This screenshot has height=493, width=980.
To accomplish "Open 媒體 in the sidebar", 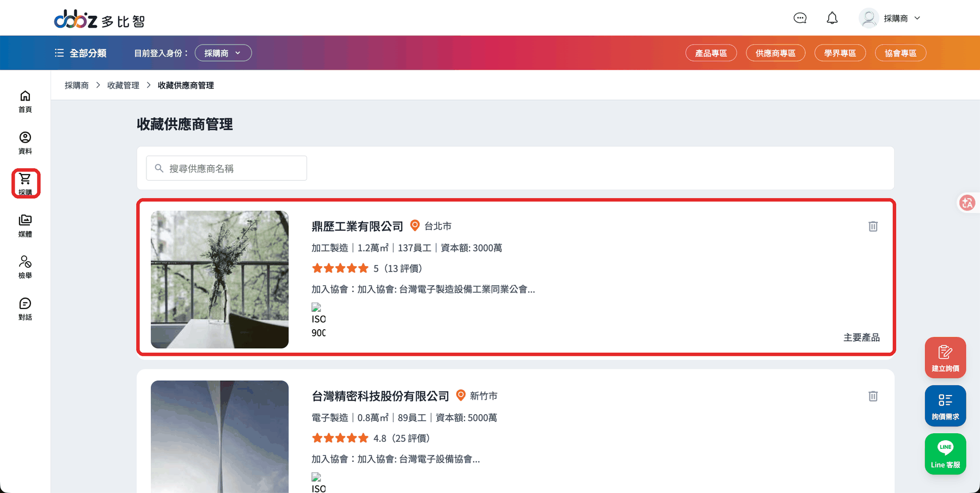I will pyautogui.click(x=25, y=226).
